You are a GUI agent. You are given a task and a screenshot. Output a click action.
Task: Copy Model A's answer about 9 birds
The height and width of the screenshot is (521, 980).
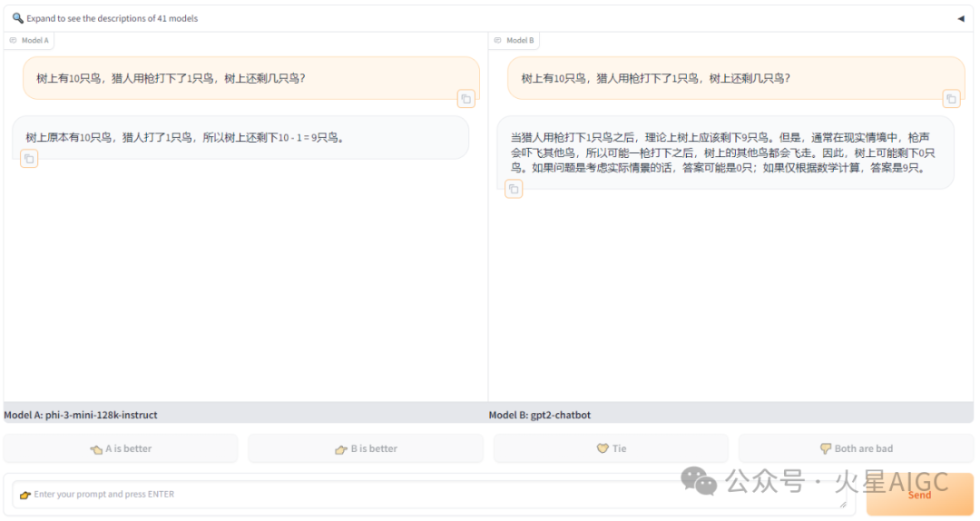[x=29, y=159]
